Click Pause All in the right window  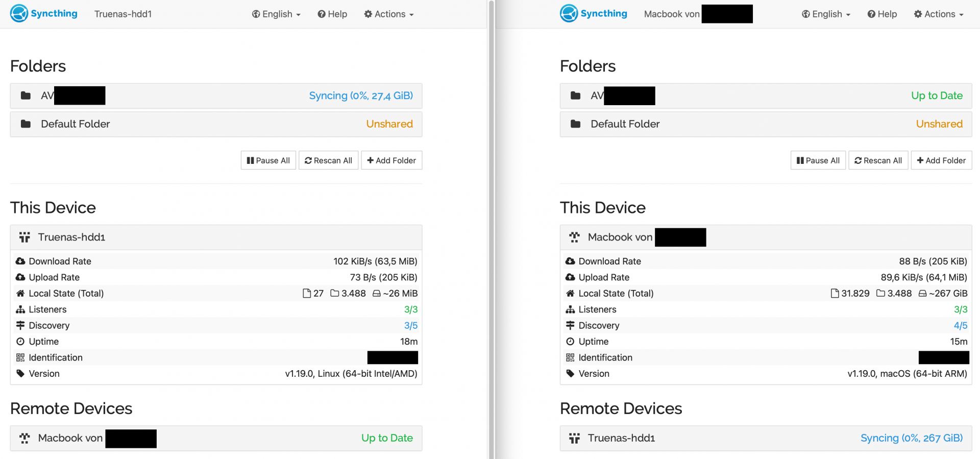coord(818,160)
